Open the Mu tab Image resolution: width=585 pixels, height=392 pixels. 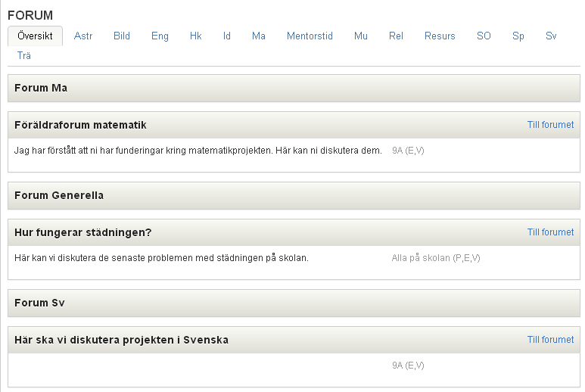(361, 36)
